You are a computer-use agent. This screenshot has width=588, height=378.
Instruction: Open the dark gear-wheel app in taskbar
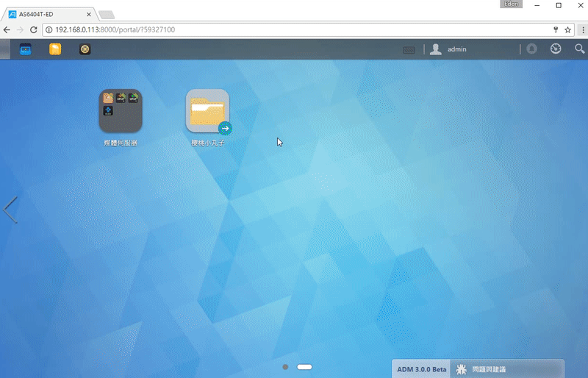[85, 49]
